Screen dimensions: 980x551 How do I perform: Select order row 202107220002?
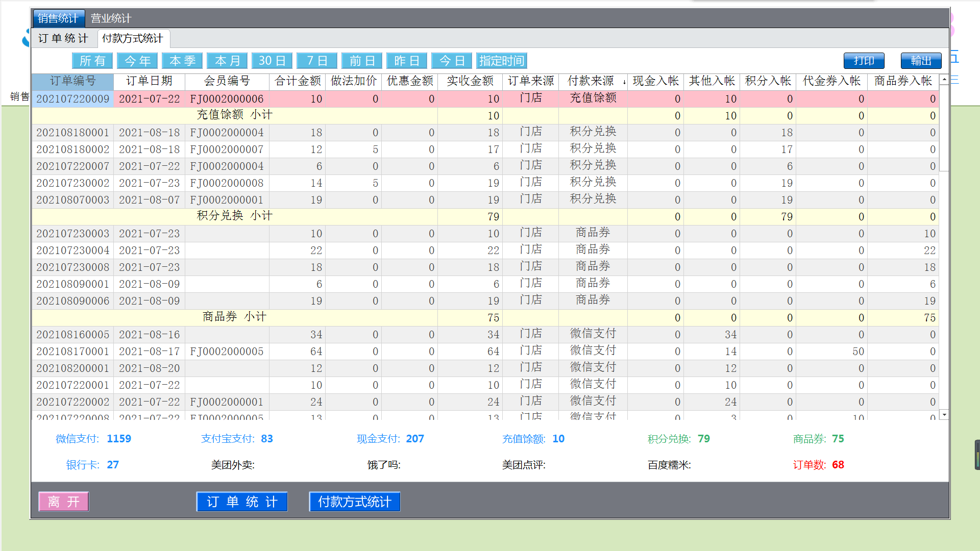[x=485, y=402]
